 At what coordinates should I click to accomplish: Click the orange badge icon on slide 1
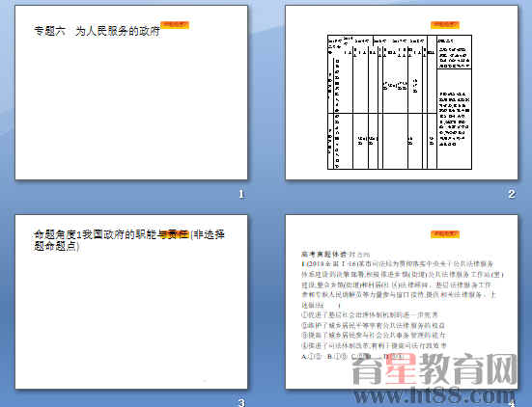pyautogui.click(x=175, y=25)
